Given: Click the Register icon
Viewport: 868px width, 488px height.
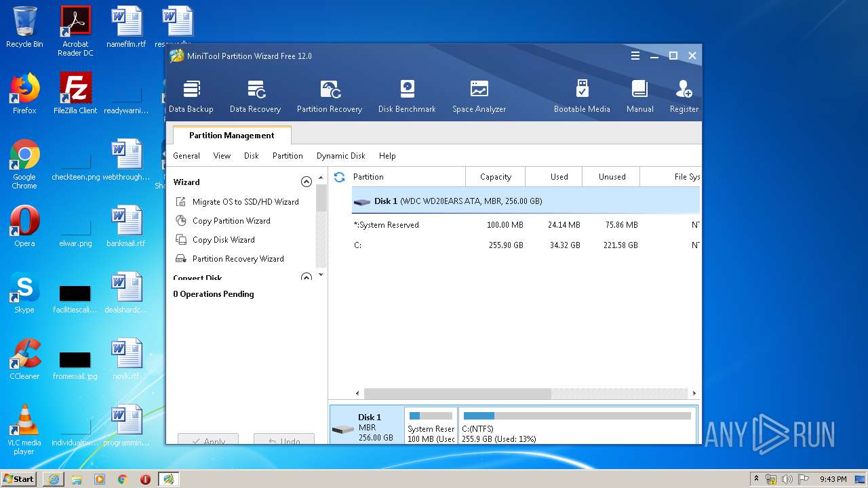Looking at the screenshot, I should (684, 96).
